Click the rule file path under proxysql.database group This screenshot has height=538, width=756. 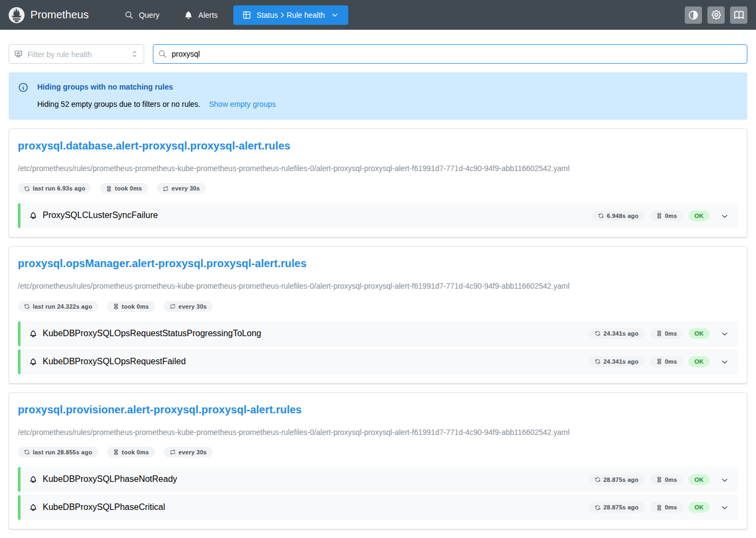coord(294,168)
